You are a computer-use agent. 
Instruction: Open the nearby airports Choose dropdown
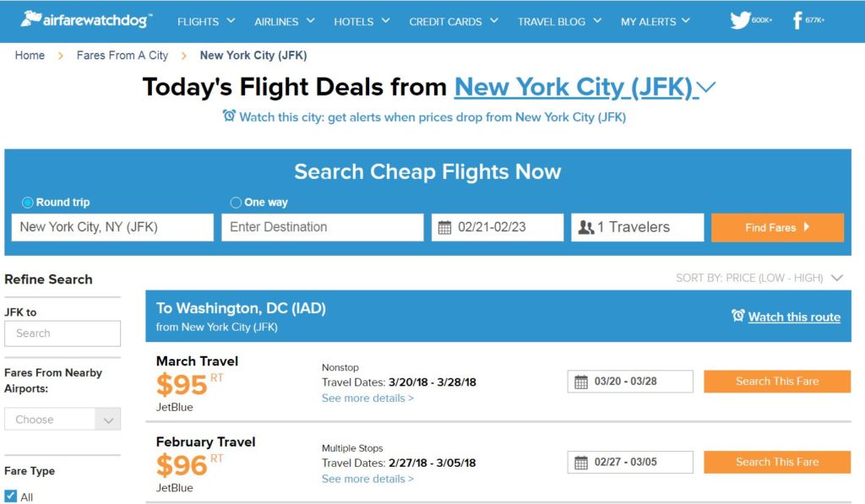point(63,419)
